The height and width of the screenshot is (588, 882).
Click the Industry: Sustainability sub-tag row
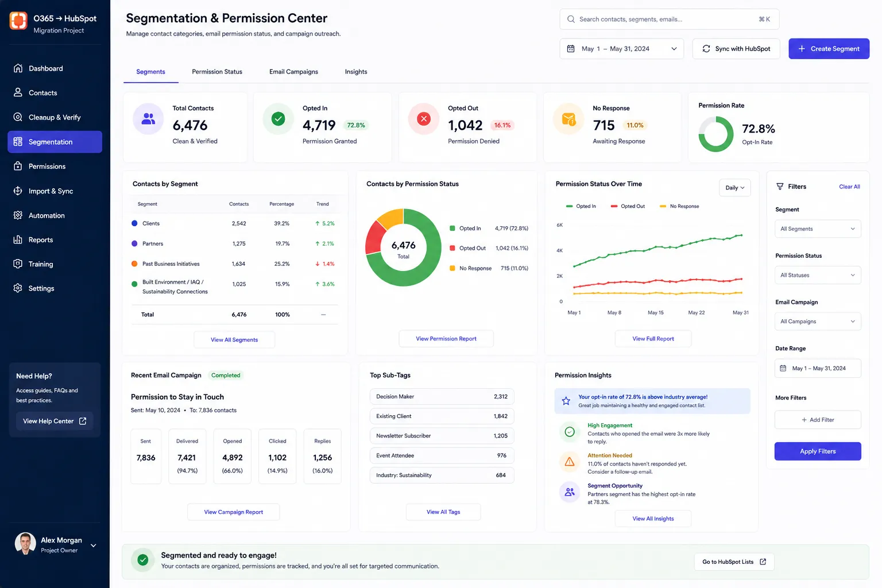(x=442, y=475)
